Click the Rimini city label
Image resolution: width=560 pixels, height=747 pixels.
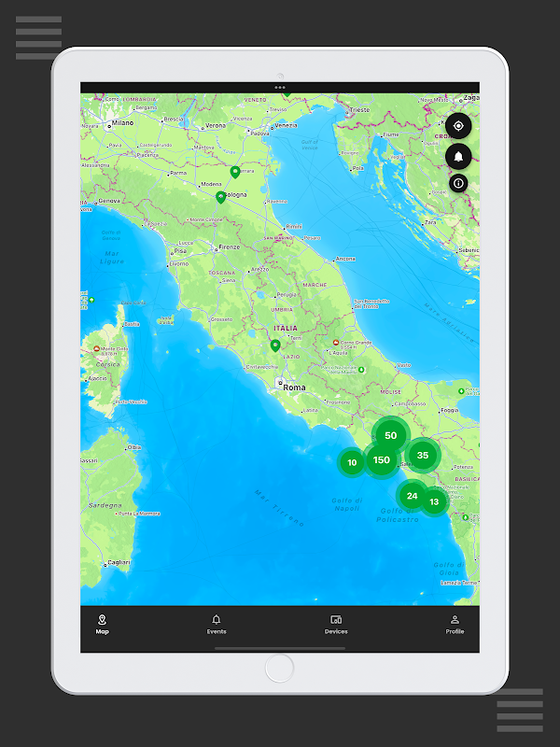tap(294, 227)
